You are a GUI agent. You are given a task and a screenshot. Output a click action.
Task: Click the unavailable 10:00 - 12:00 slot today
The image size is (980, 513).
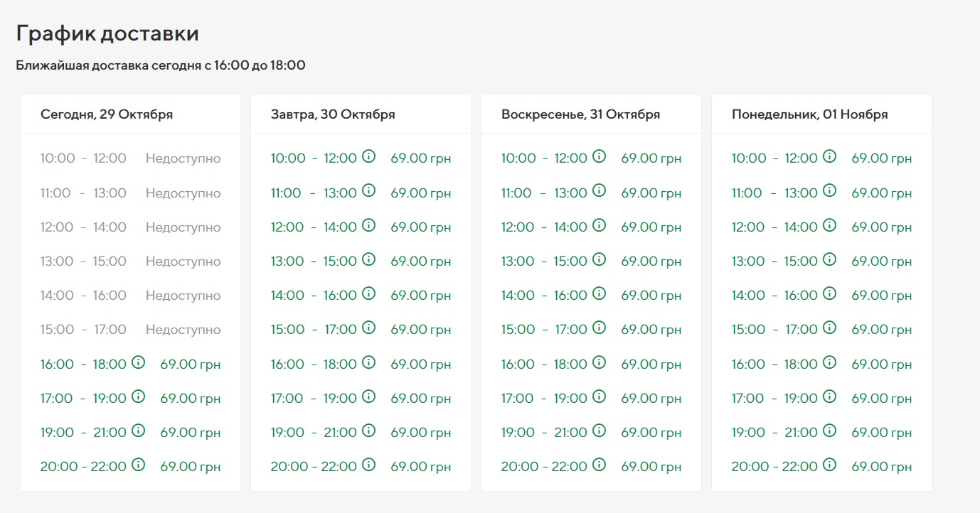(83, 158)
